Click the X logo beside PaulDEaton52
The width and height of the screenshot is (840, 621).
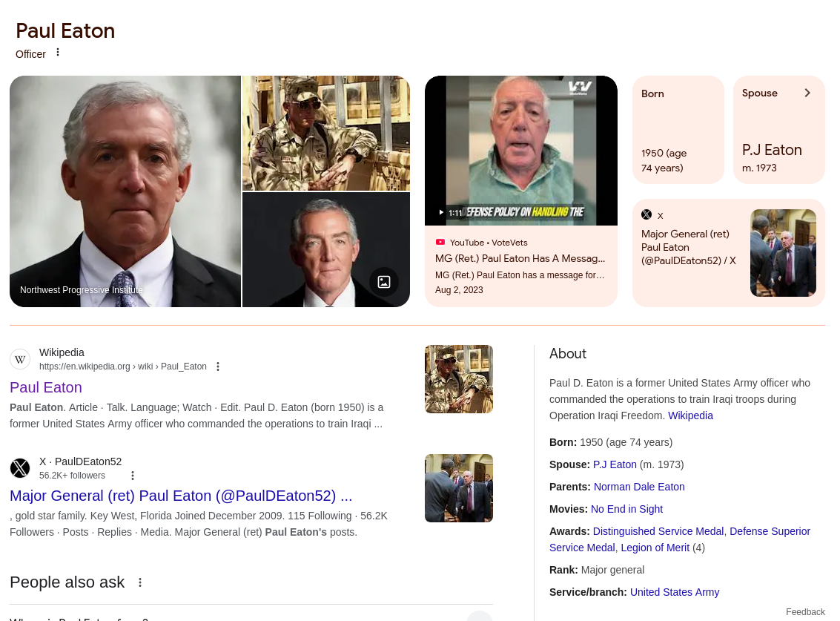click(20, 468)
